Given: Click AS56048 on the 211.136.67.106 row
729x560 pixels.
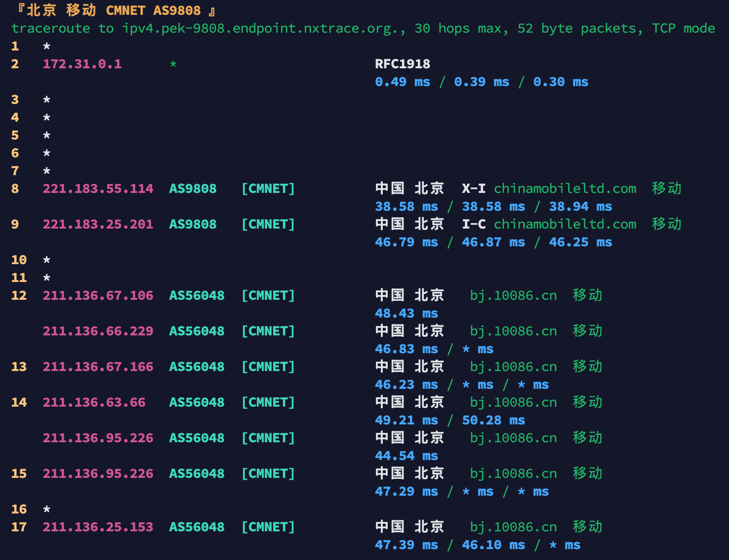Looking at the screenshot, I should point(197,296).
